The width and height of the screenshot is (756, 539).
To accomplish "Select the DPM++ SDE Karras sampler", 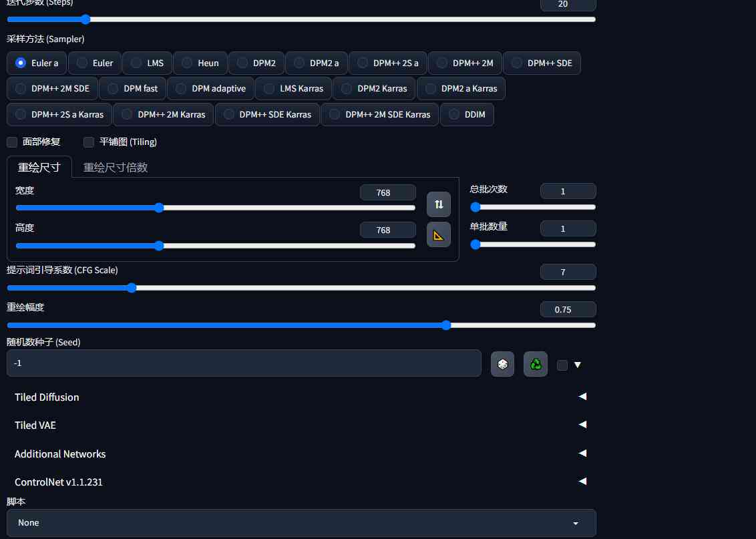I will [267, 115].
